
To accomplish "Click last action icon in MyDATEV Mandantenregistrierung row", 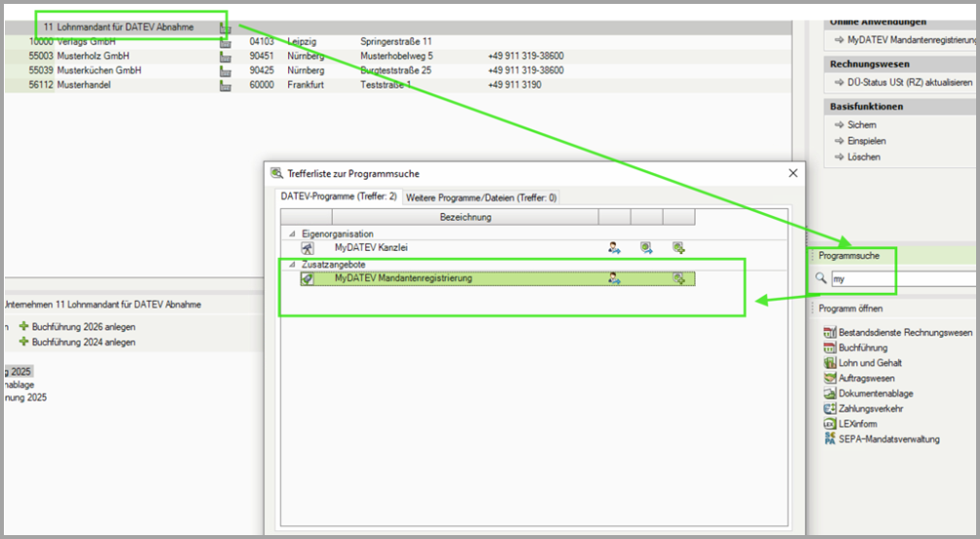I will coord(678,278).
